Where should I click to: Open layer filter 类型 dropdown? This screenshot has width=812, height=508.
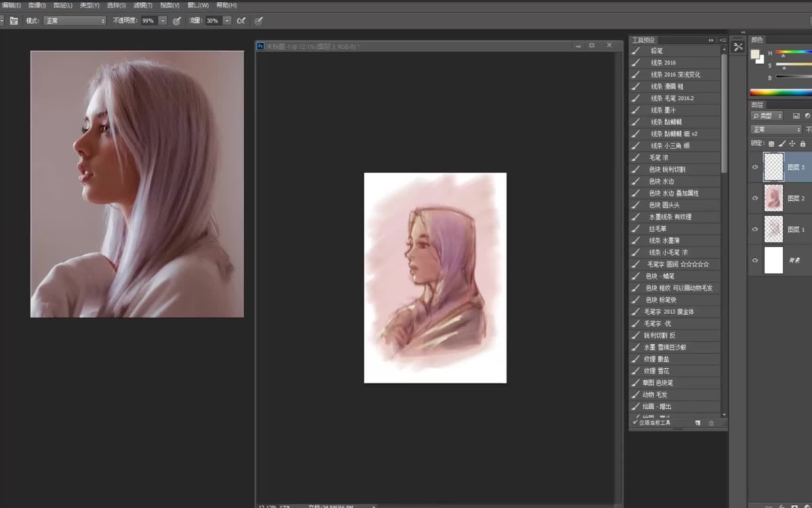pos(767,116)
